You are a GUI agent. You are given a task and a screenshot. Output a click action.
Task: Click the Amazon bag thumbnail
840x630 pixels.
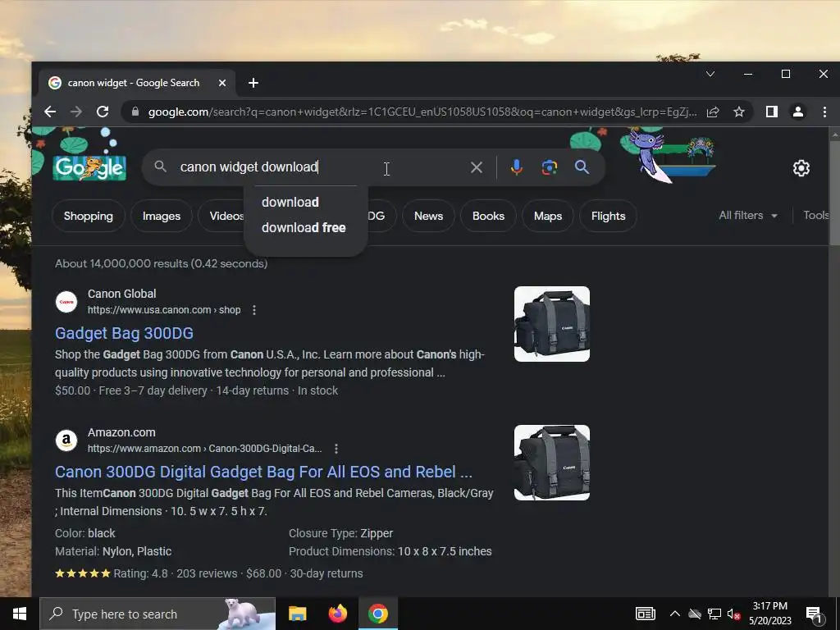tap(552, 463)
